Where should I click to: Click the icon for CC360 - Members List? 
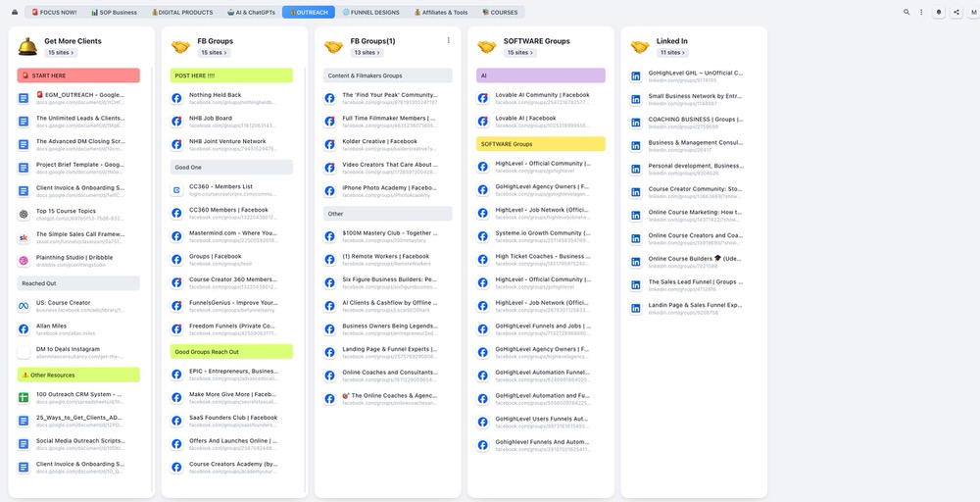pyautogui.click(x=176, y=190)
